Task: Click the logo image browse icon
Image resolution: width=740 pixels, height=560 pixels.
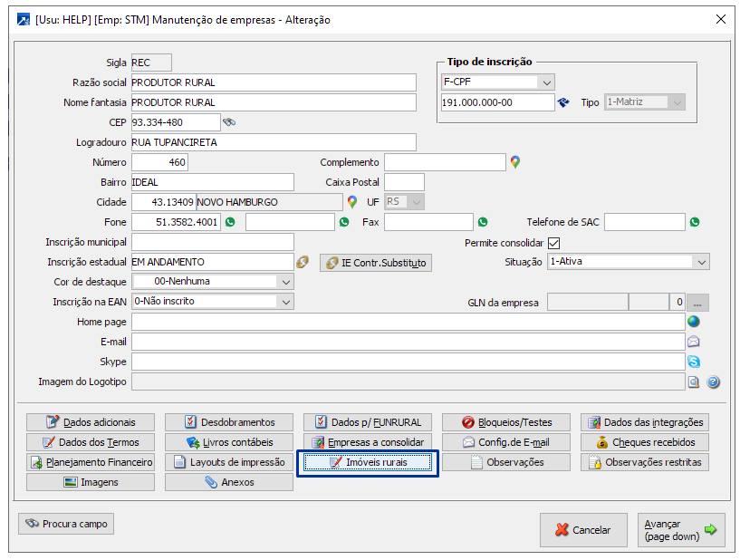Action: 694,382
